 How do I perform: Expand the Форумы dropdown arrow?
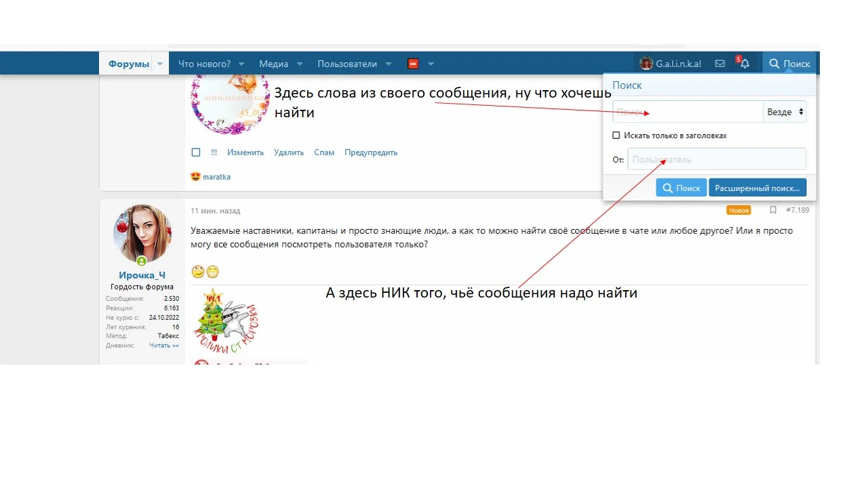pos(160,63)
